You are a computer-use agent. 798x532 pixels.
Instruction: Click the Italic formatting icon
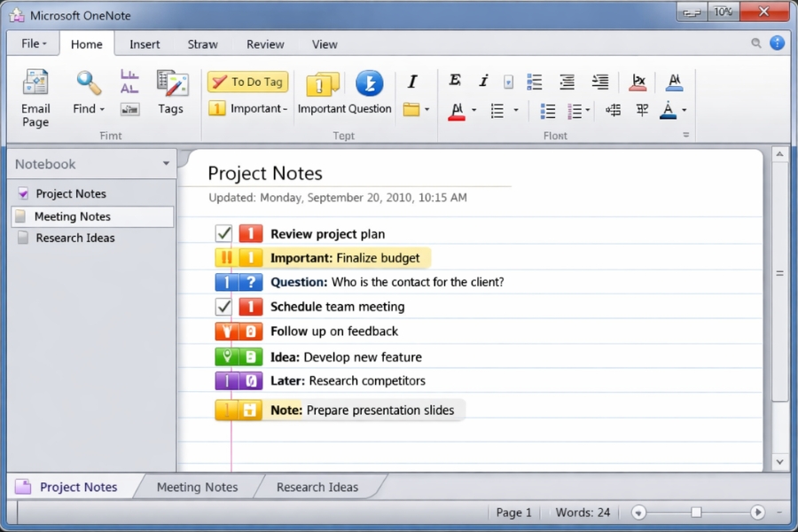pos(413,82)
